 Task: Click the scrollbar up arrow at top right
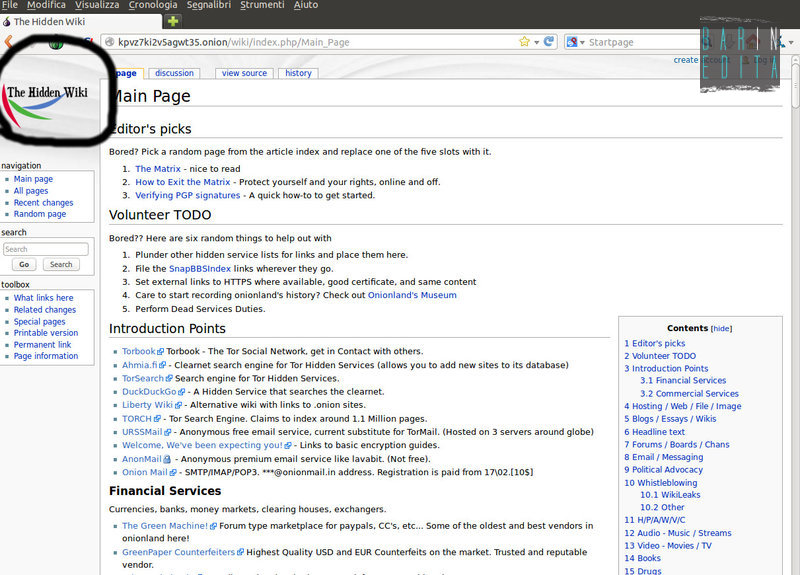point(795,60)
